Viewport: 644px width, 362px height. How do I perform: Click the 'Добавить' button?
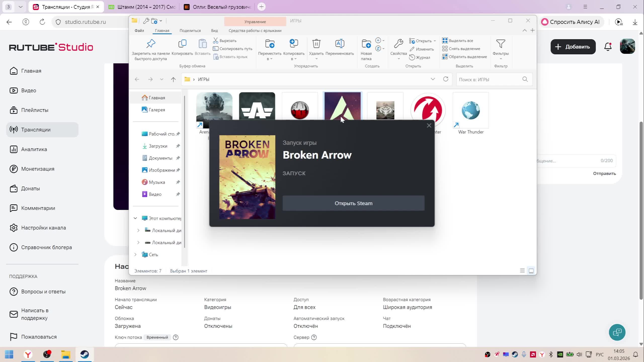click(573, 47)
